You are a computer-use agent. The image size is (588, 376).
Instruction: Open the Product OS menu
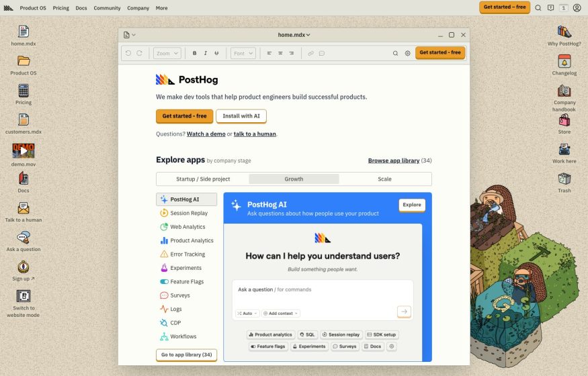(x=33, y=8)
